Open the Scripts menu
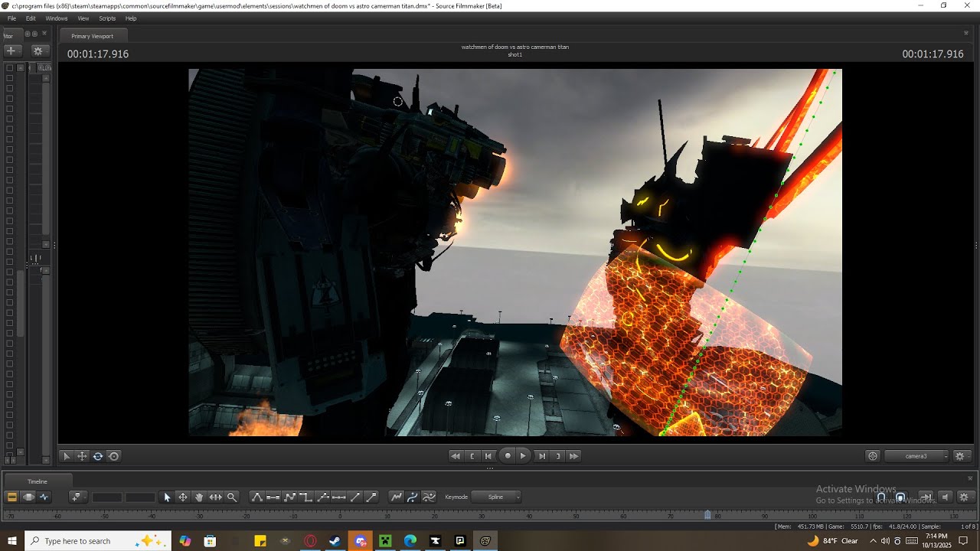980x551 pixels. pos(107,18)
